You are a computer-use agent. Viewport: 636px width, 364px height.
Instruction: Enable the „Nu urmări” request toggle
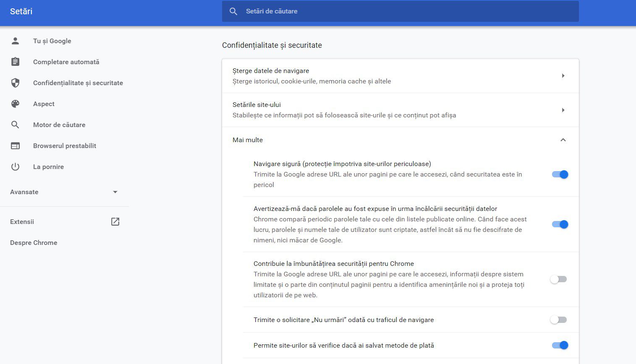tap(559, 320)
